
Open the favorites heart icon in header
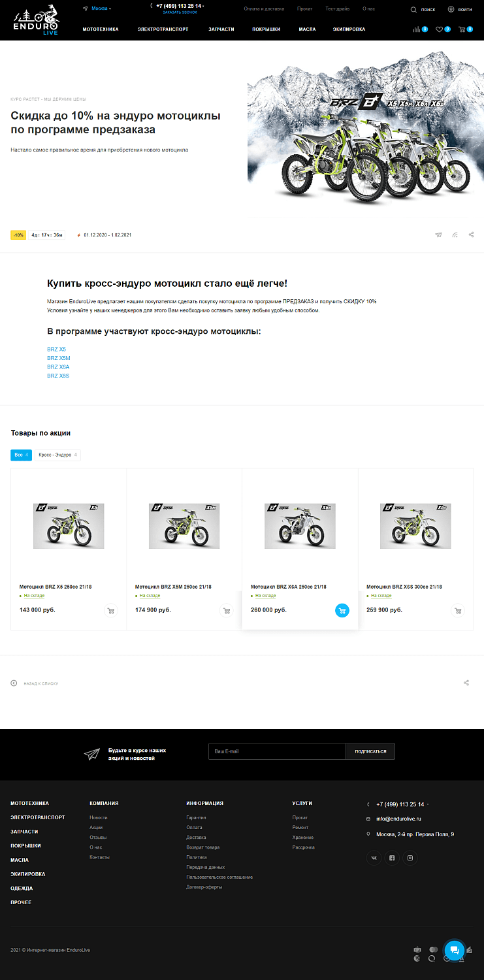click(440, 29)
